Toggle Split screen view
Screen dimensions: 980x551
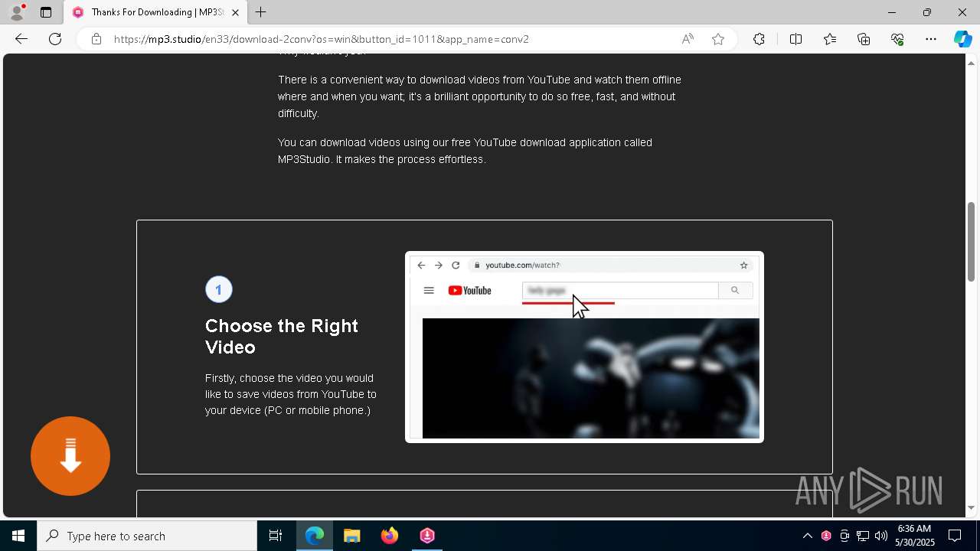click(x=795, y=39)
